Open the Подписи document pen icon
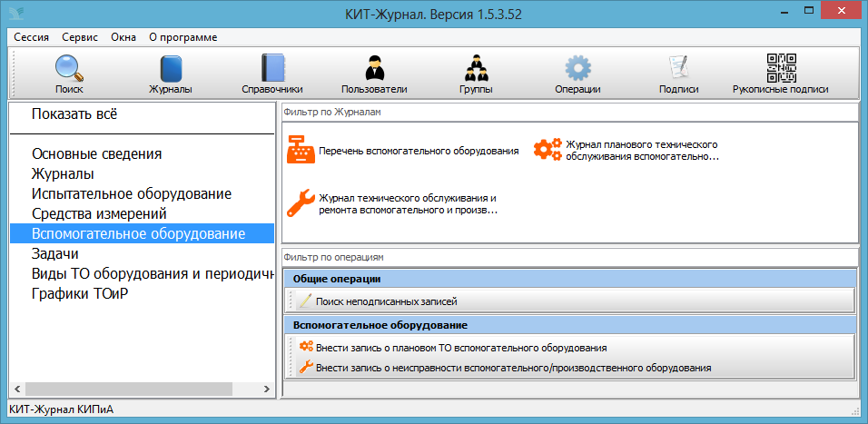 point(678,68)
